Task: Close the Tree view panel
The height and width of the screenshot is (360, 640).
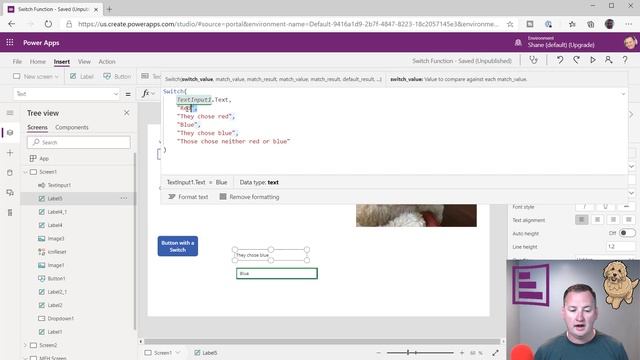Action: coord(127,113)
